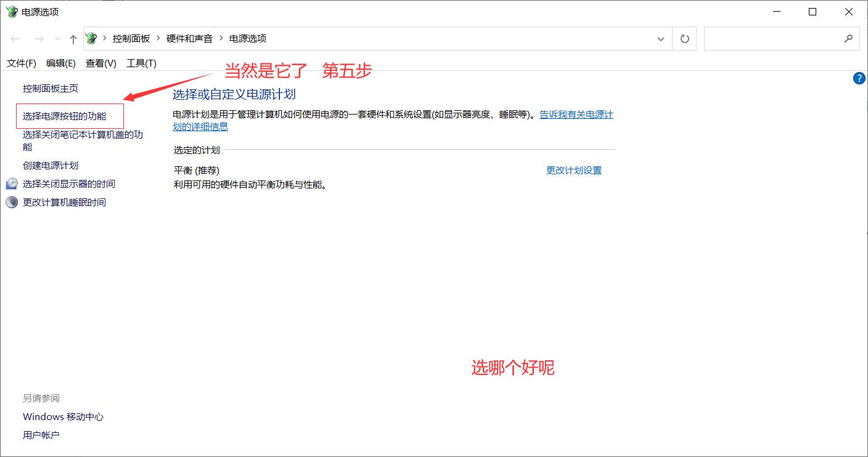Open 更改计划设置 for the balanced plan
Viewport: 868px width, 457px height.
[x=574, y=170]
